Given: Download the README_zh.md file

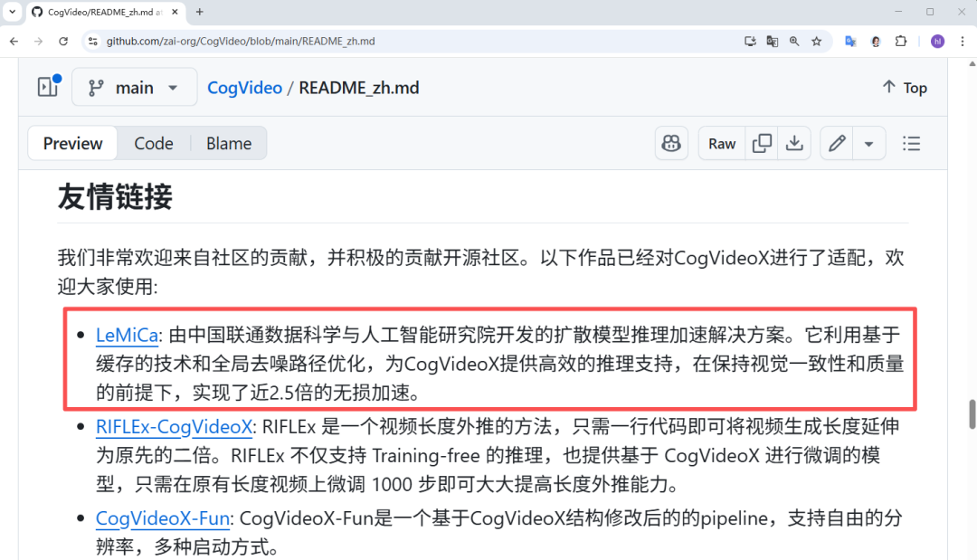Looking at the screenshot, I should [x=794, y=143].
